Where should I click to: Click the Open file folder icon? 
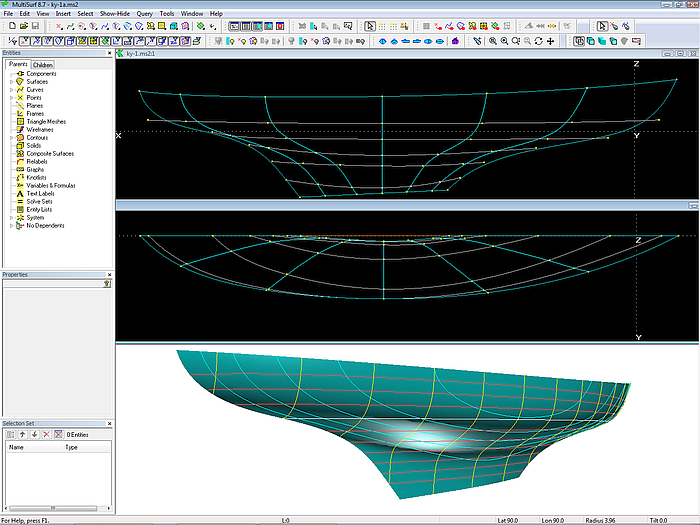point(23,26)
